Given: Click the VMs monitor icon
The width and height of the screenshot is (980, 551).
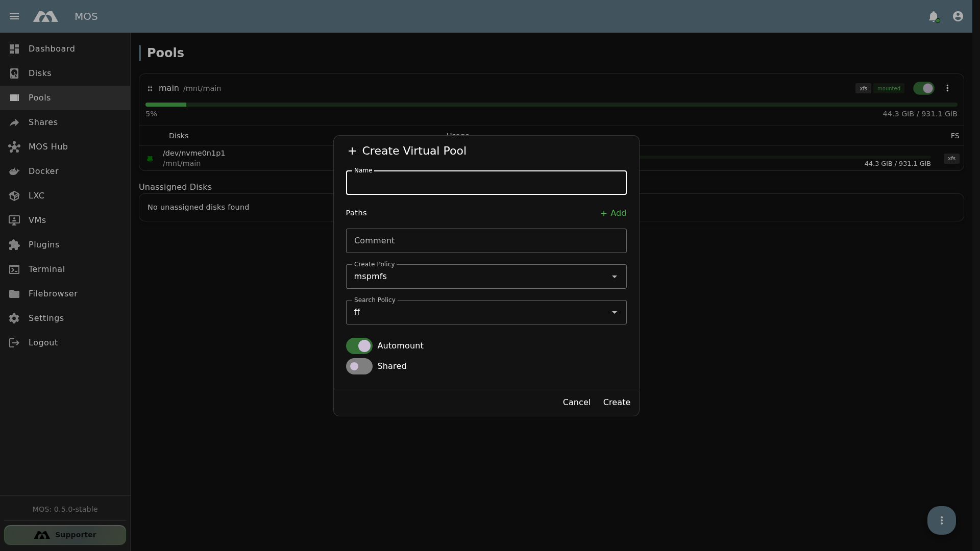Looking at the screenshot, I should pyautogui.click(x=14, y=220).
